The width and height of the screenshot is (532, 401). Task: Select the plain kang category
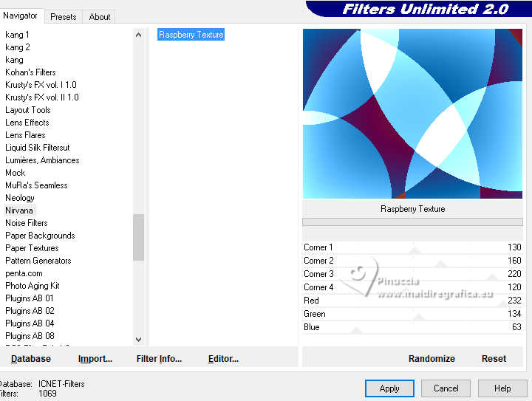14,60
